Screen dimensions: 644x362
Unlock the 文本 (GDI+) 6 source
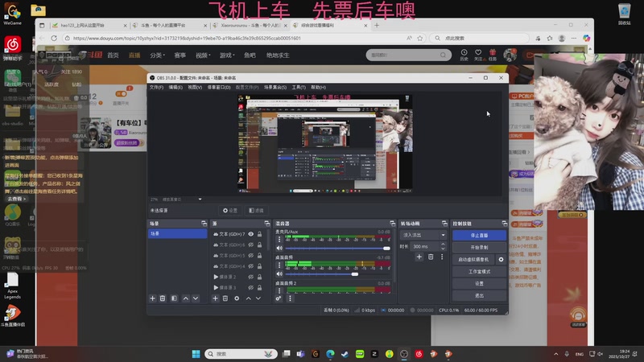(259, 245)
